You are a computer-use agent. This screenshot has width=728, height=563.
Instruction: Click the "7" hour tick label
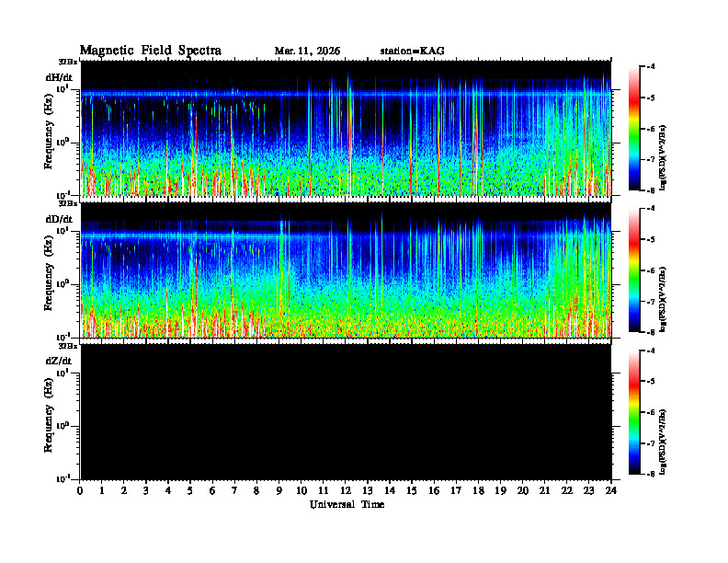point(234,491)
